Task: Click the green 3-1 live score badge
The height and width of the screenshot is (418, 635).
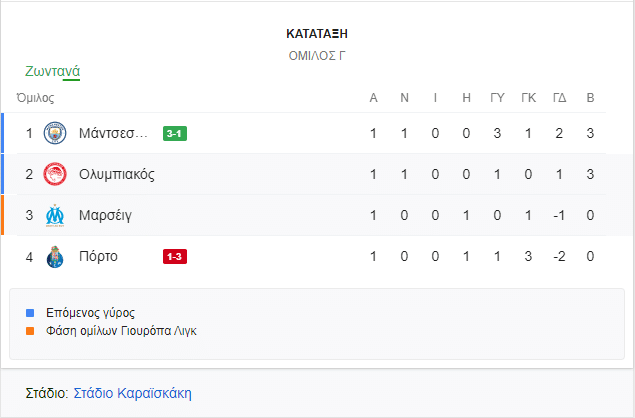Action: (175, 133)
